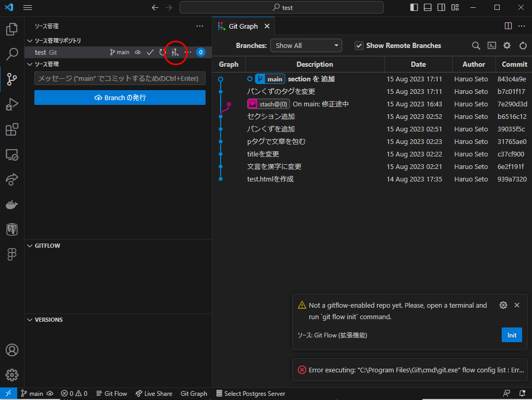532x400 pixels.
Task: Open Live Share view in activity bar
Action: click(12, 179)
